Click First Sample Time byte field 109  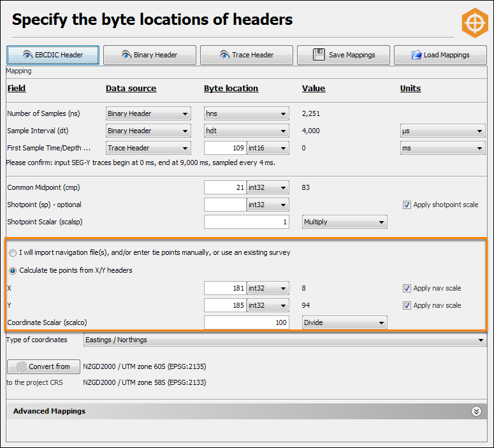(225, 148)
